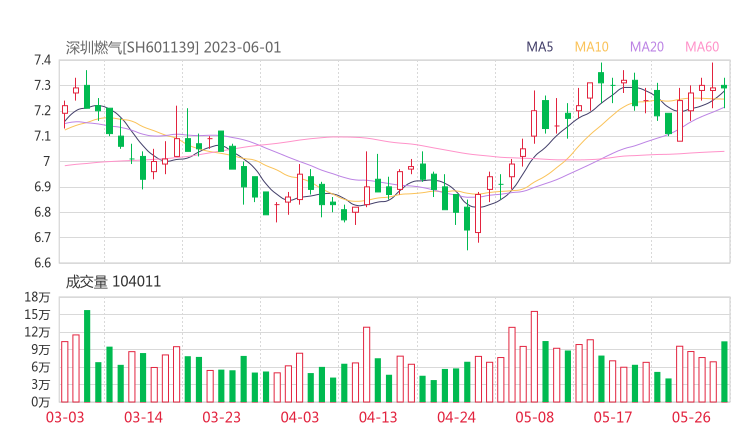Click the first red candlestick on the far left
This screenshot has width=740, height=440.
click(x=65, y=109)
